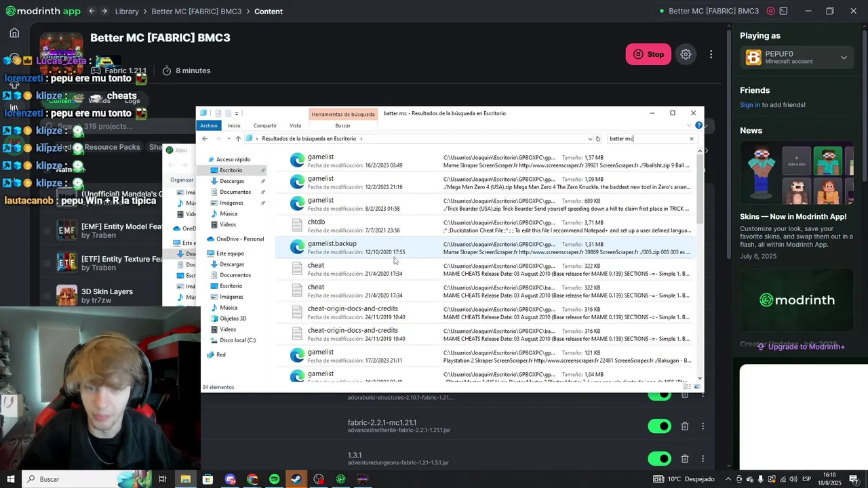Open the Resource Packs tab in Modrinth
The height and width of the screenshot is (488, 868).
click(112, 147)
